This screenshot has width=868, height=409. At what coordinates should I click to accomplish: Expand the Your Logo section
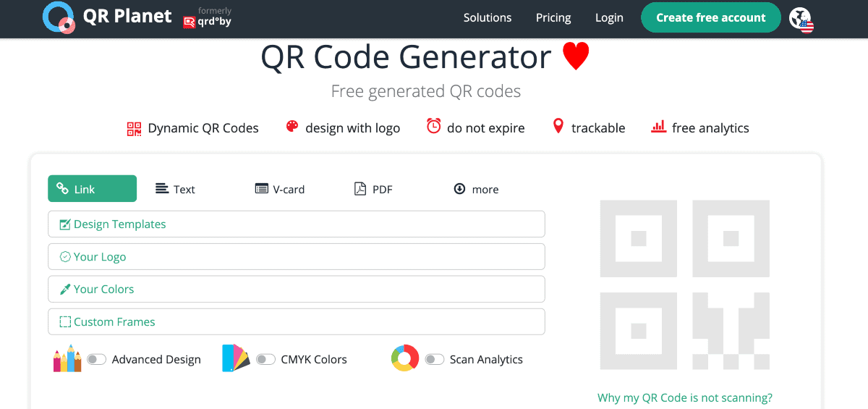296,257
